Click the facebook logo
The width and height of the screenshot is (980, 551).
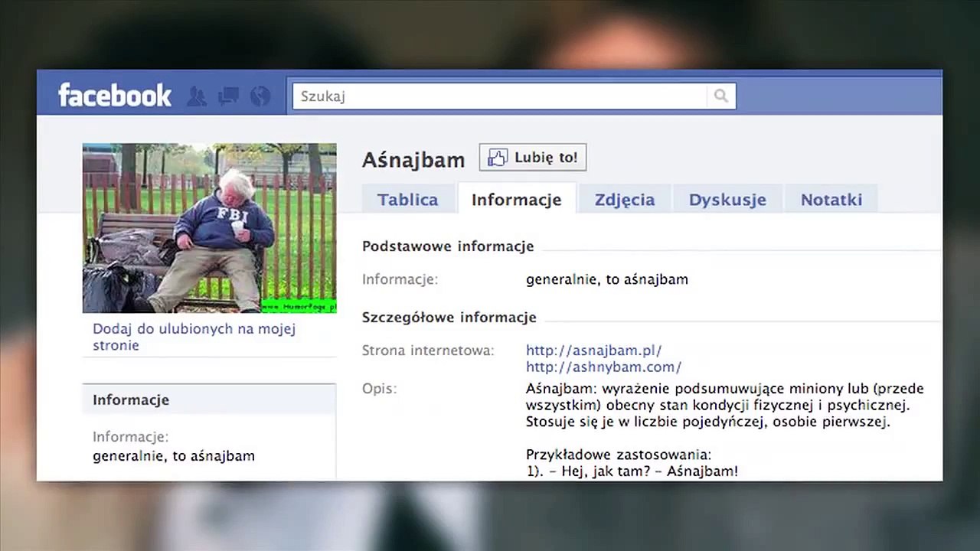point(115,96)
